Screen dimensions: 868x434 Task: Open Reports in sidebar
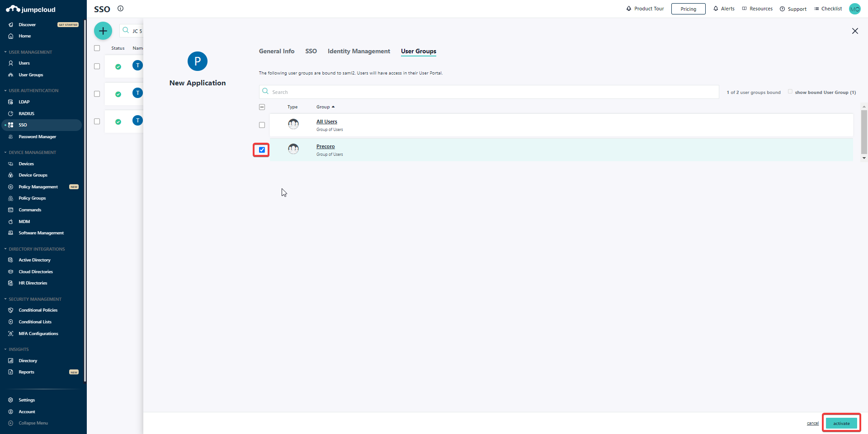click(x=26, y=372)
